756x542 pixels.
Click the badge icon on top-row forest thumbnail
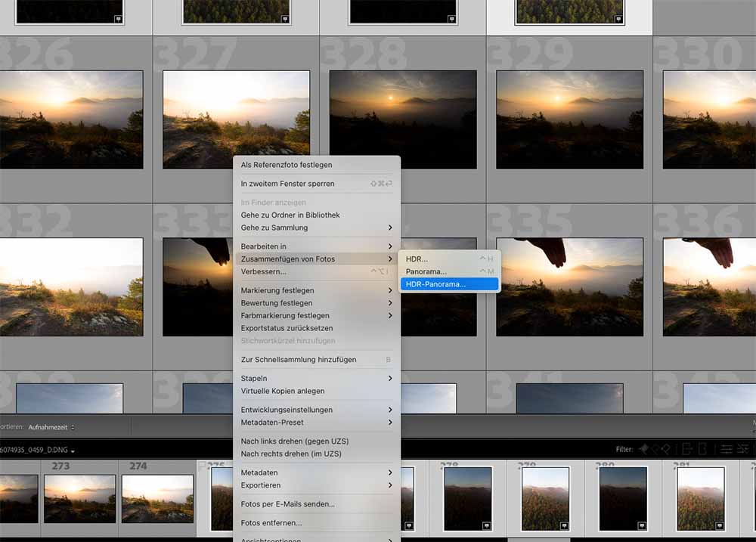click(618, 19)
